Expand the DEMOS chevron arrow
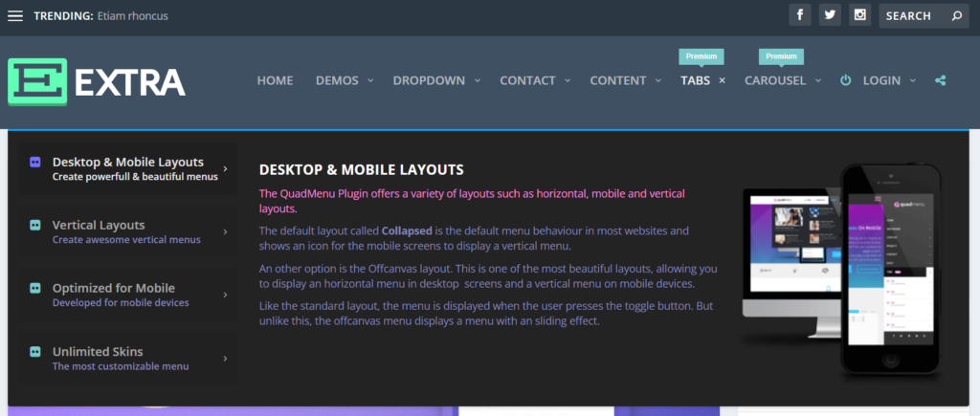This screenshot has width=980, height=416. [370, 80]
